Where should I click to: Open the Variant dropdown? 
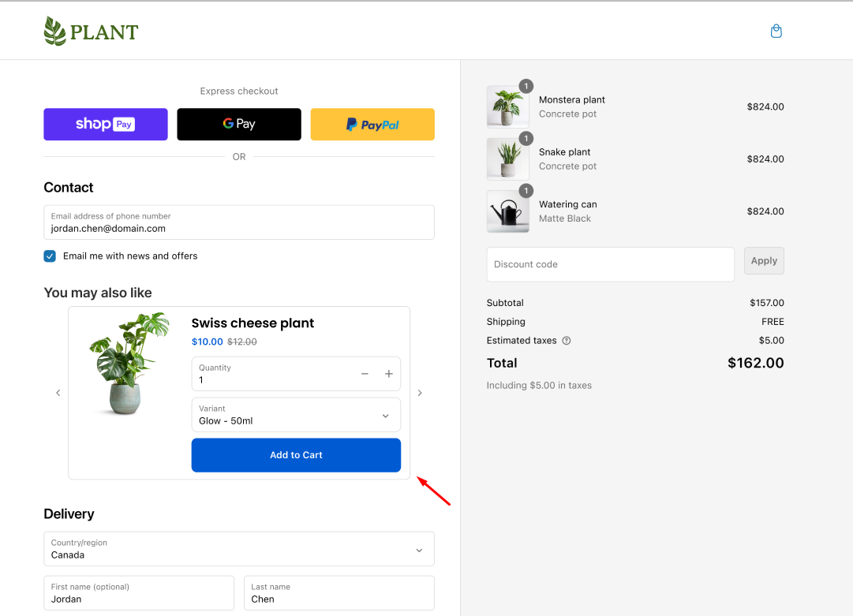tap(296, 415)
